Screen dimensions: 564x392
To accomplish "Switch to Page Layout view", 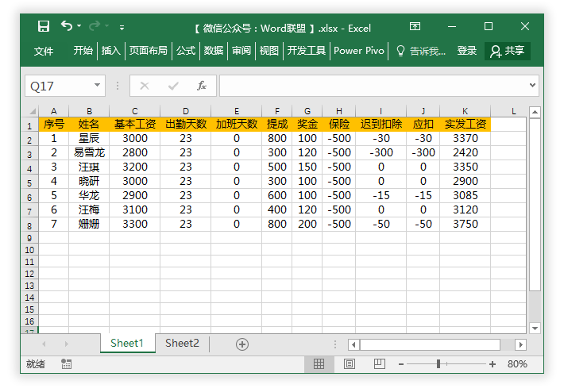I will pos(350,363).
